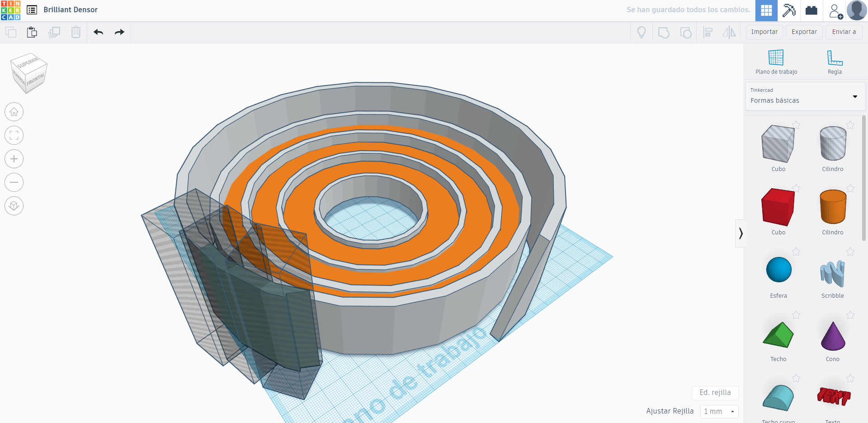Select the Regla ruler tool
This screenshot has width=868, height=423.
point(835,62)
